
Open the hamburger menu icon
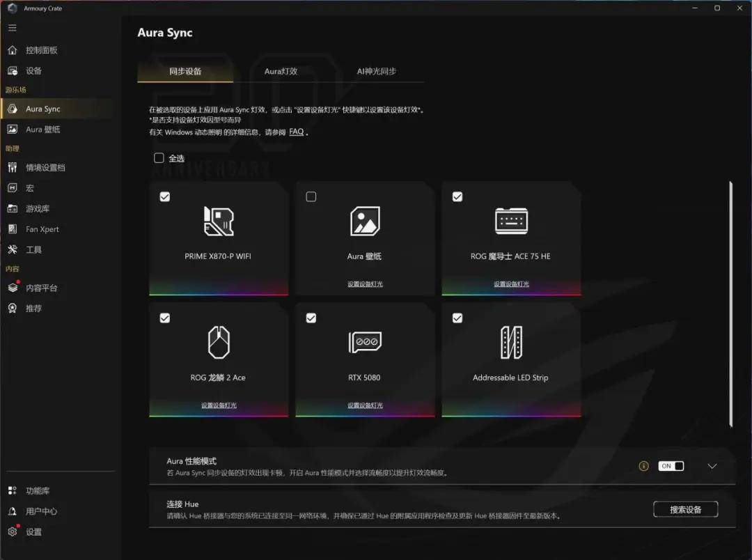(x=13, y=28)
